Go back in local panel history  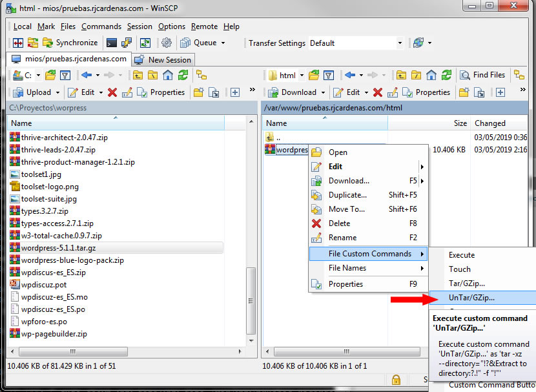click(87, 75)
